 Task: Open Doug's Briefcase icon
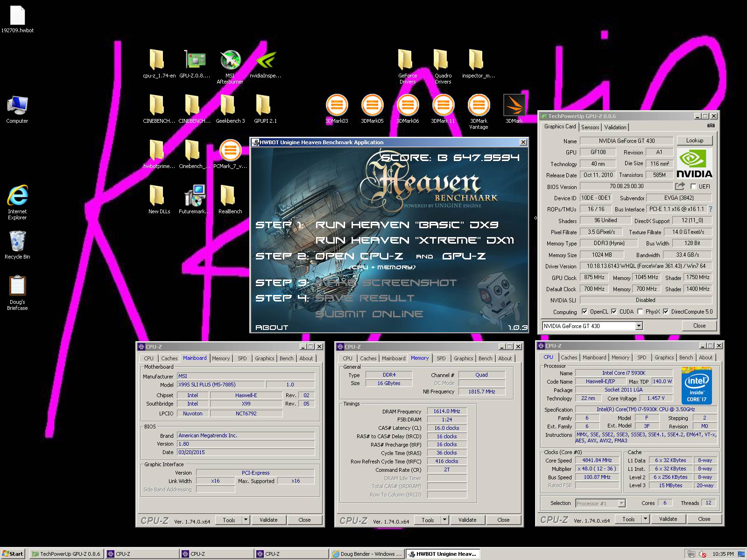pos(17,293)
